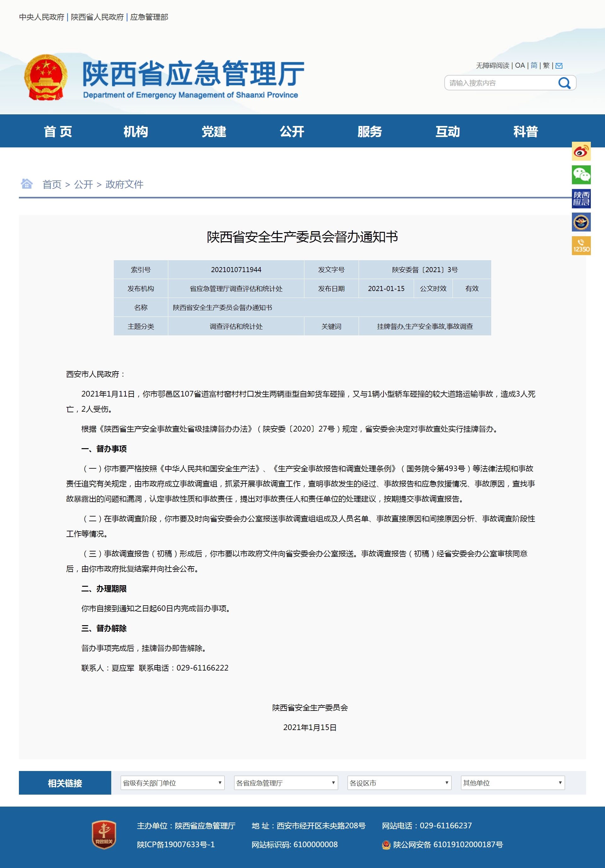605x868 pixels.
Task: Expand 省级有关部门单位 dropdown
Action: tap(172, 783)
